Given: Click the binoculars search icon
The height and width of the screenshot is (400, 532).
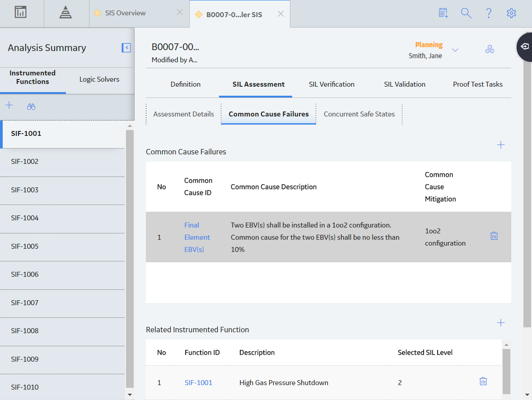Looking at the screenshot, I should [x=31, y=107].
